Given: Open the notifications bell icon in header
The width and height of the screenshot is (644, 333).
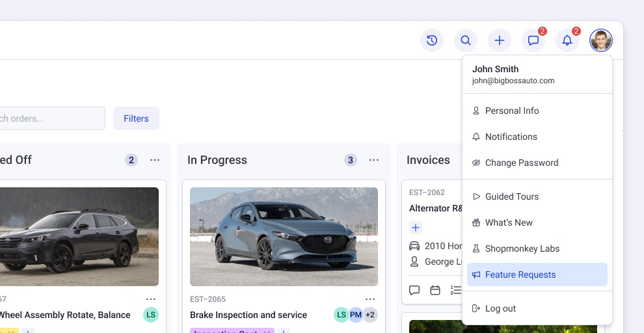Looking at the screenshot, I should pos(567,40).
